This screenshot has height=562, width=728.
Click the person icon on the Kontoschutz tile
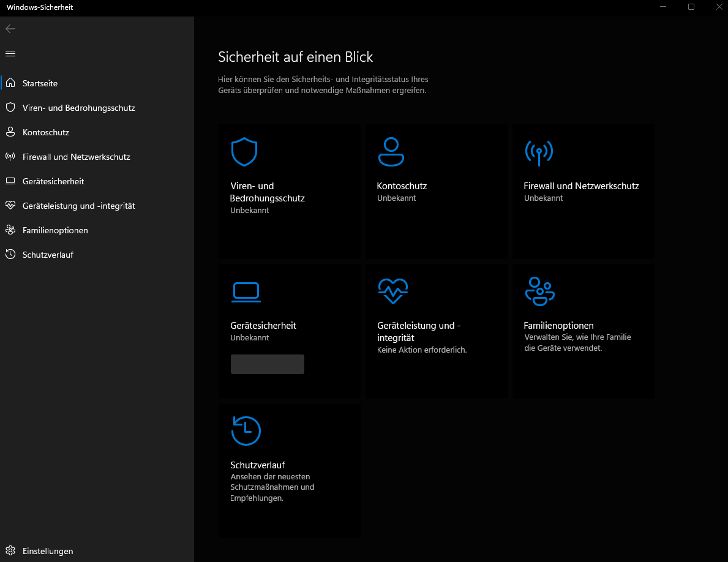[391, 152]
